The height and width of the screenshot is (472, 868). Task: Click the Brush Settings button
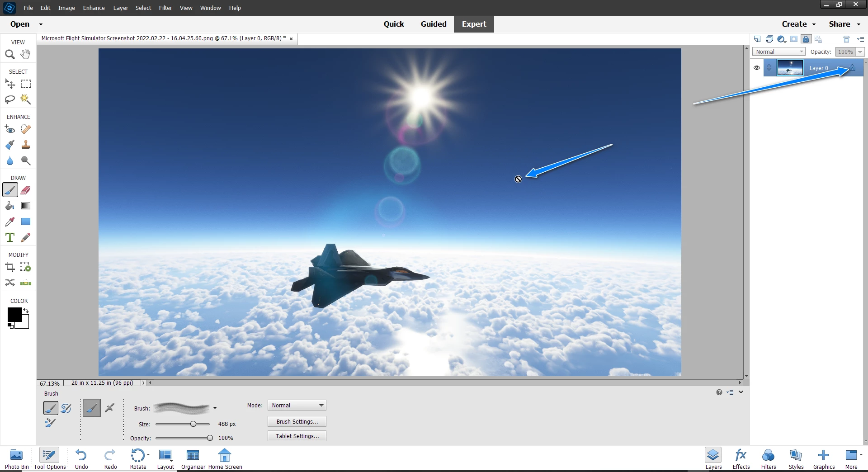coord(297,422)
